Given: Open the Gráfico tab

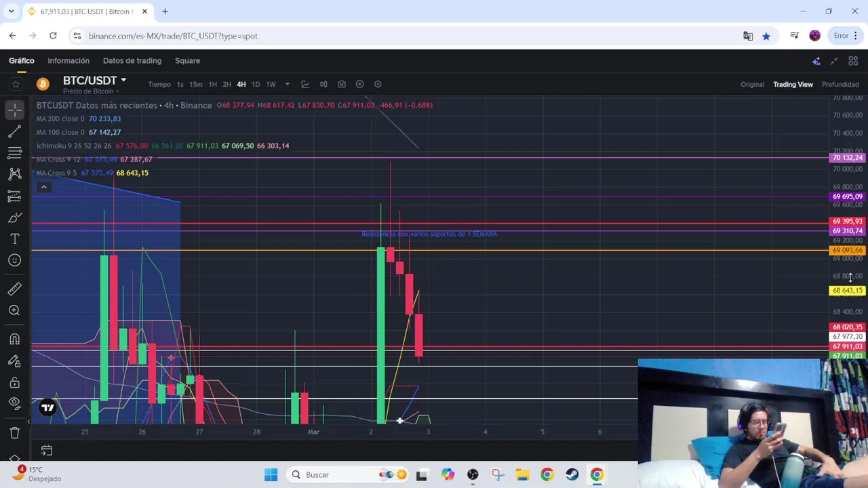Looking at the screenshot, I should 22,61.
